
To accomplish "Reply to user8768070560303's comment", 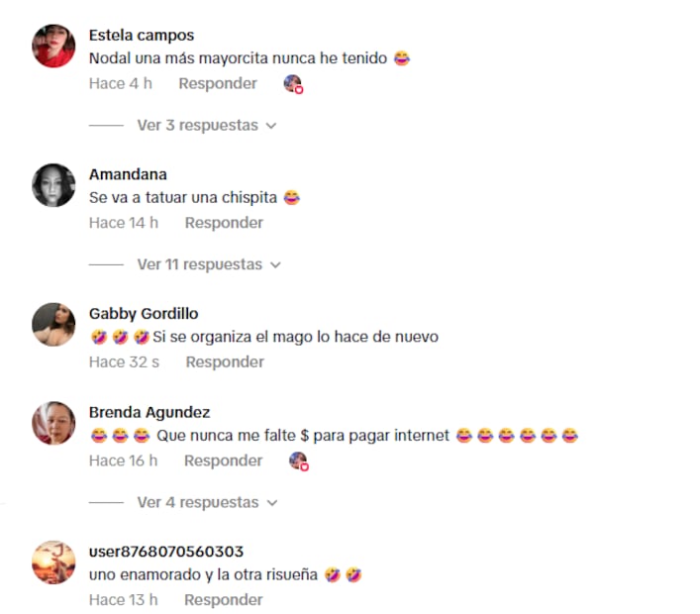I will (x=223, y=600).
